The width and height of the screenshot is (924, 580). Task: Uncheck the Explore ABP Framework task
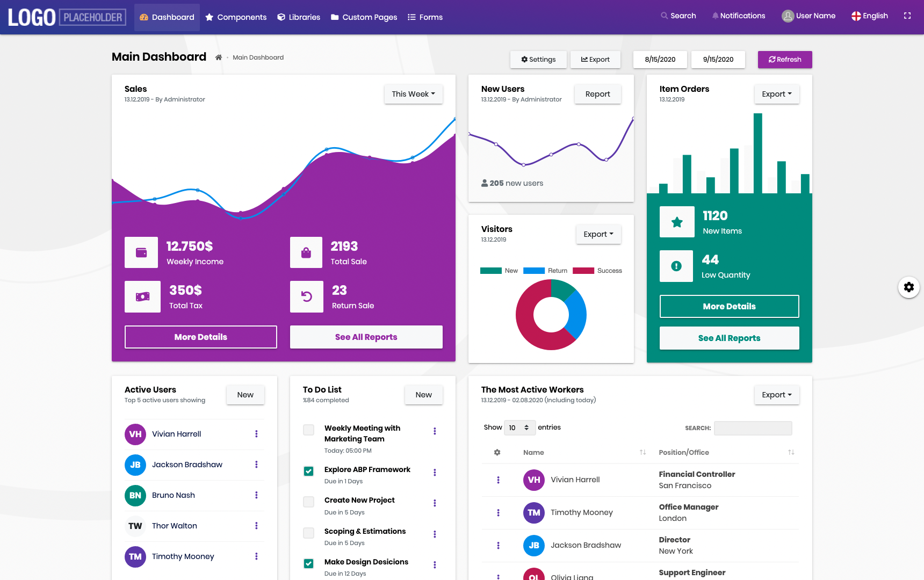coord(309,472)
